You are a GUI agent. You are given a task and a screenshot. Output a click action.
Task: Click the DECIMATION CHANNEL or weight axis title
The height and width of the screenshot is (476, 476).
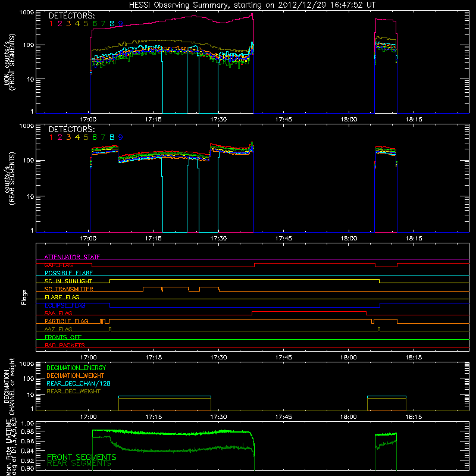[x=9, y=386]
